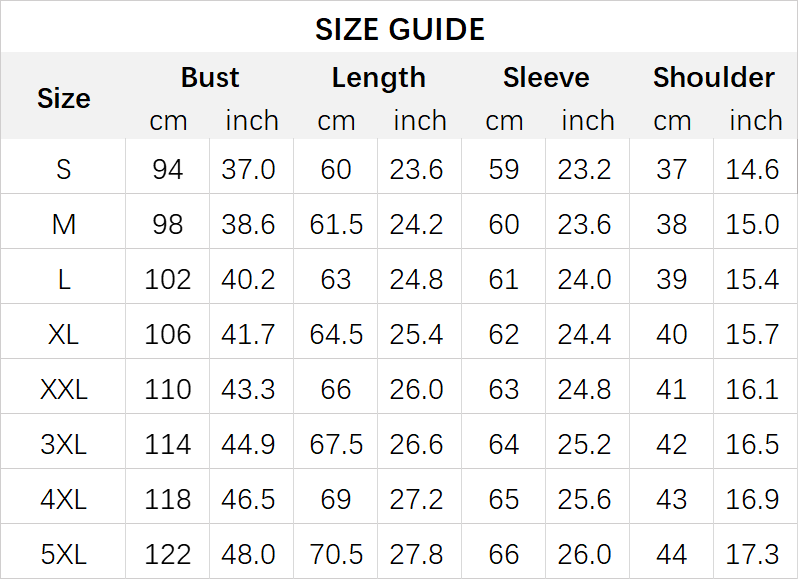Click the Size header cell
798x579 pixels.
pos(63,98)
